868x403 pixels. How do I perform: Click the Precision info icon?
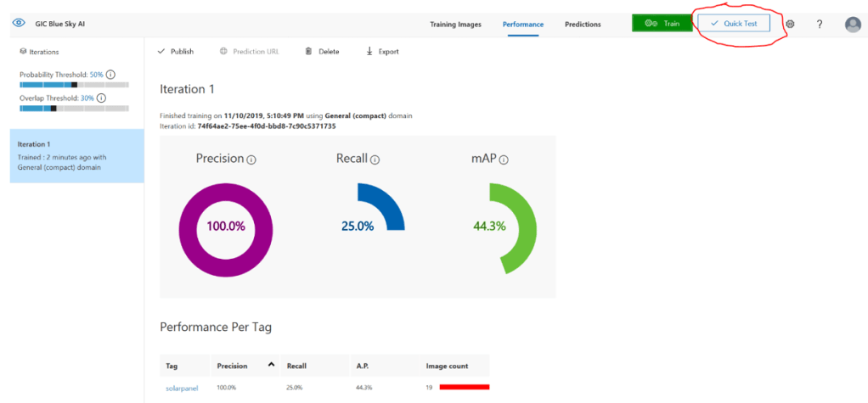tap(251, 160)
